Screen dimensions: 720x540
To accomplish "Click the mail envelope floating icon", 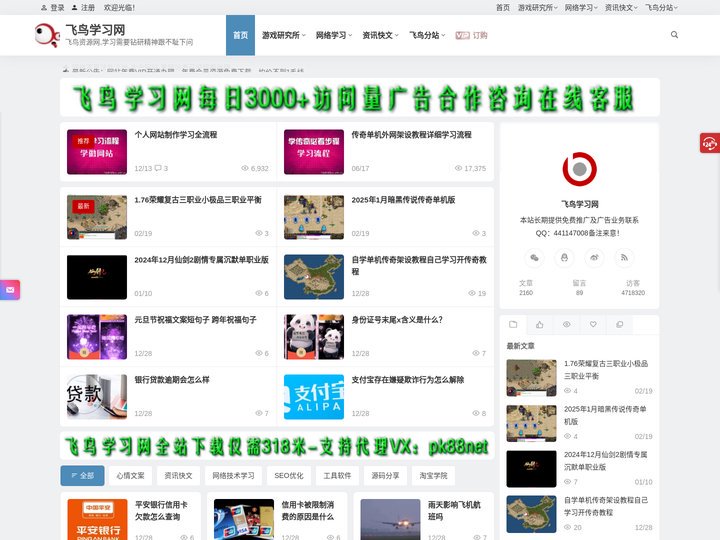I will click(10, 290).
